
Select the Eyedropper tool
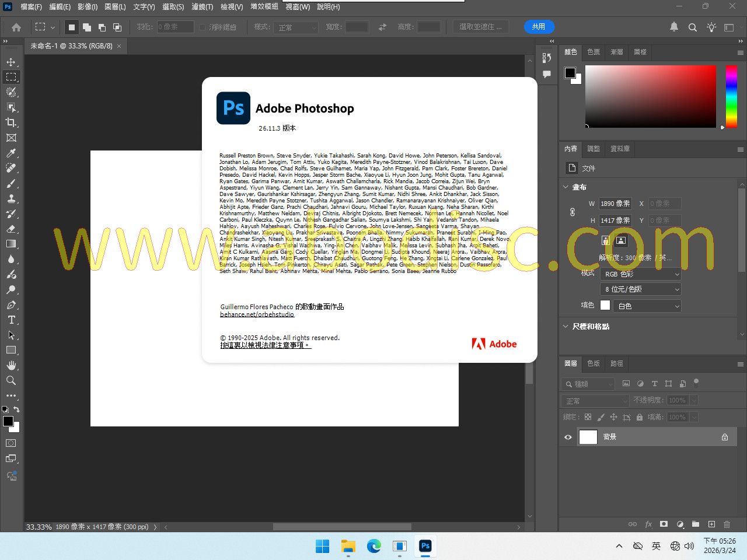pos(11,153)
